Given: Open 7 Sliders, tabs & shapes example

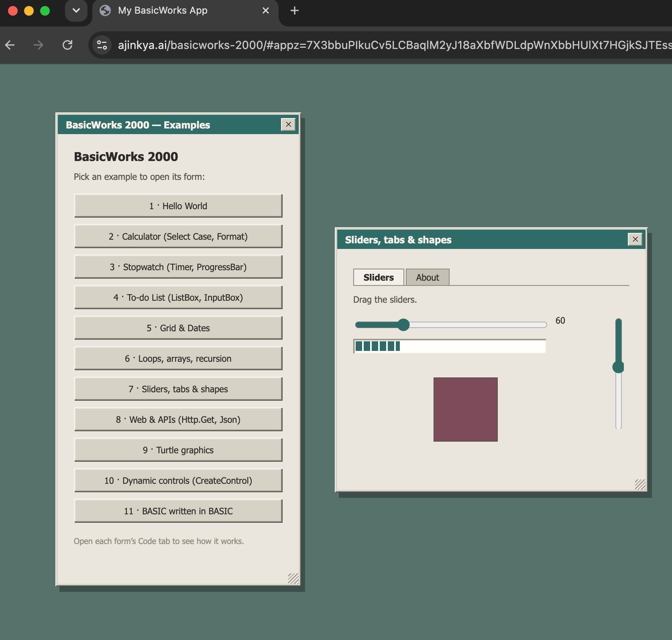Looking at the screenshot, I should tap(178, 389).
